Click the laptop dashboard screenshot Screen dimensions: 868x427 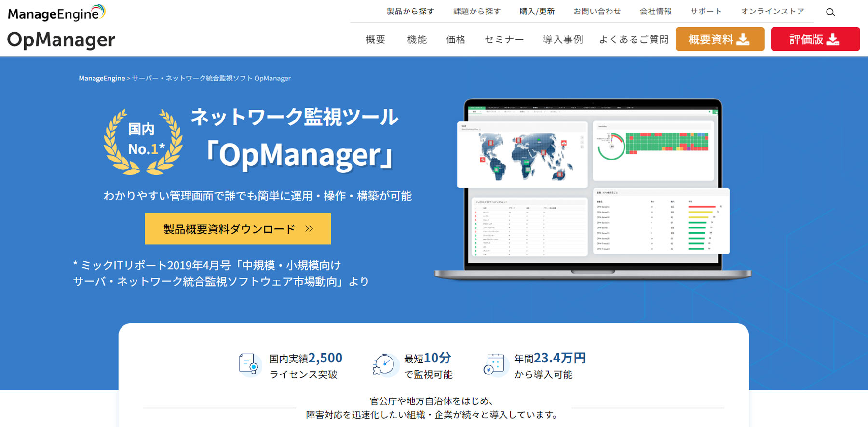click(593, 189)
